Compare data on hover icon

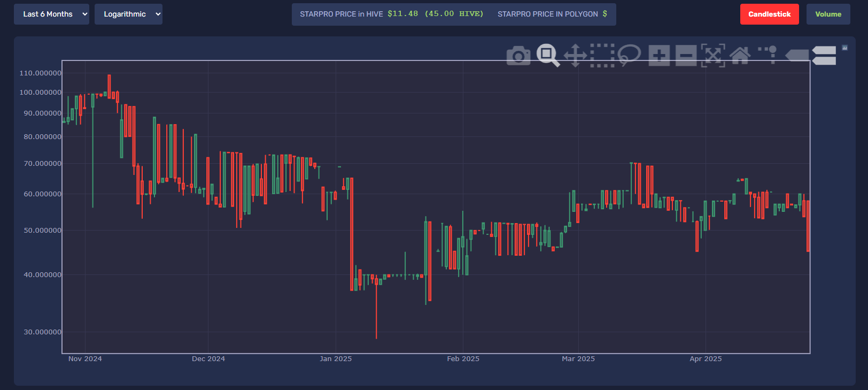pyautogui.click(x=824, y=56)
